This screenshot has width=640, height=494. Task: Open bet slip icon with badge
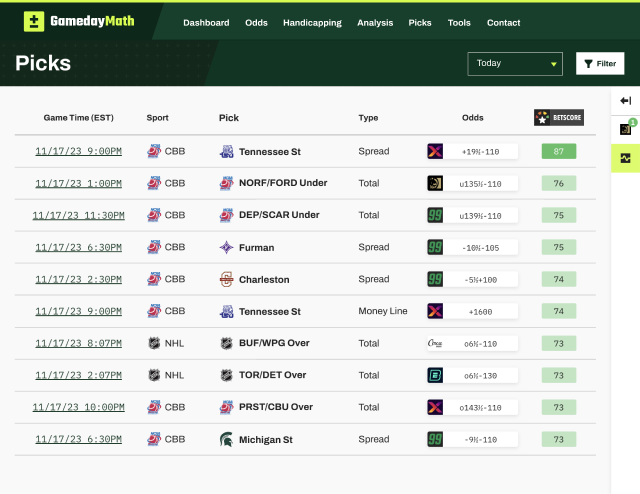[626, 129]
